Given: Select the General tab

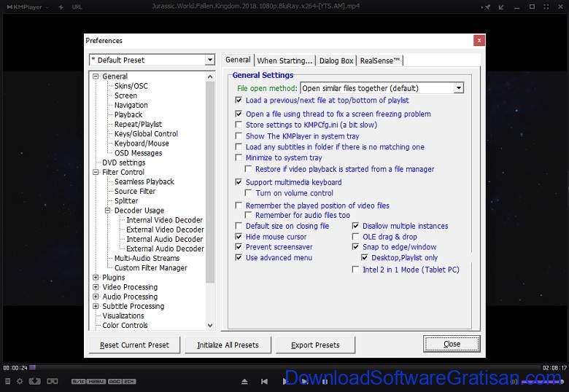Looking at the screenshot, I should [238, 60].
